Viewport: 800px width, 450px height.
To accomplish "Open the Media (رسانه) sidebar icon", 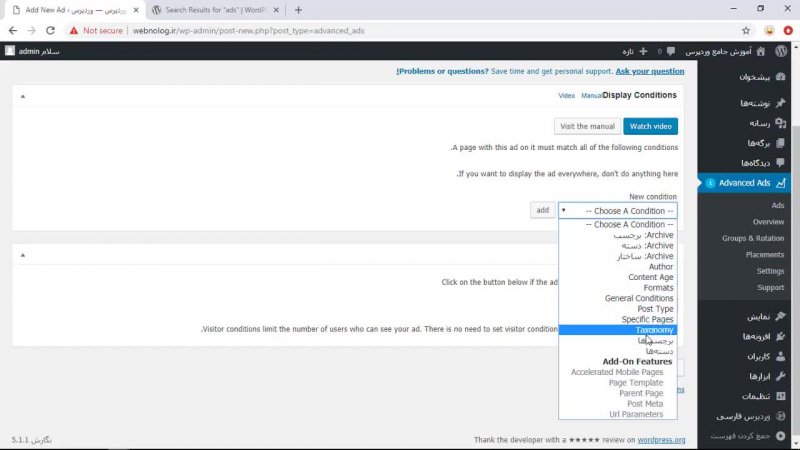I will (x=780, y=123).
